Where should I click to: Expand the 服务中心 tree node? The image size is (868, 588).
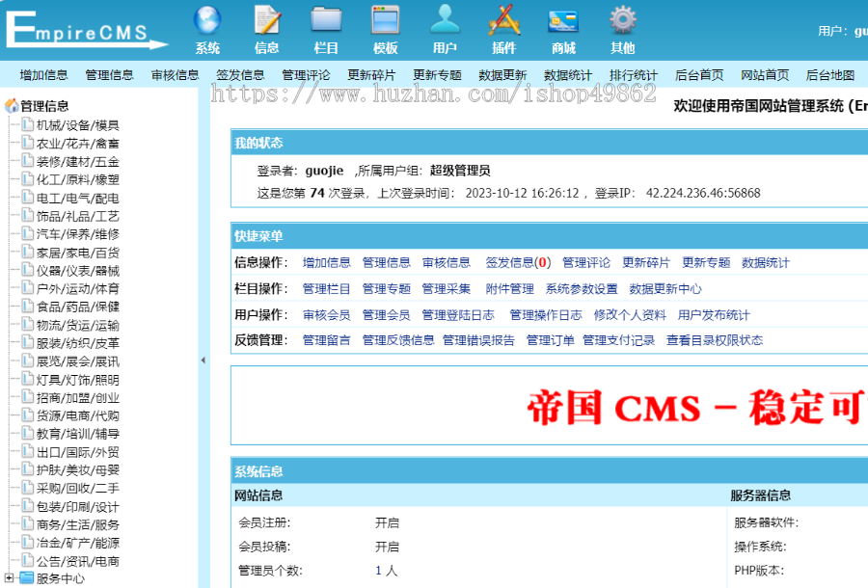[x=9, y=578]
